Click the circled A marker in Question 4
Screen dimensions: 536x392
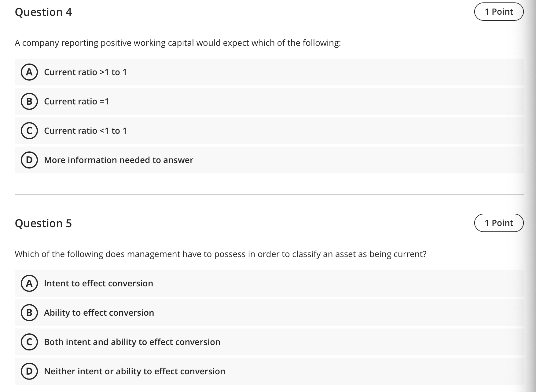[29, 72]
